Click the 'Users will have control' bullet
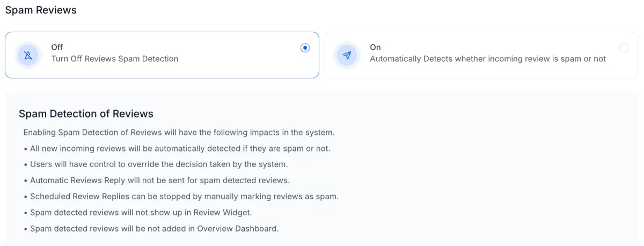The width and height of the screenshot is (644, 246). click(156, 164)
